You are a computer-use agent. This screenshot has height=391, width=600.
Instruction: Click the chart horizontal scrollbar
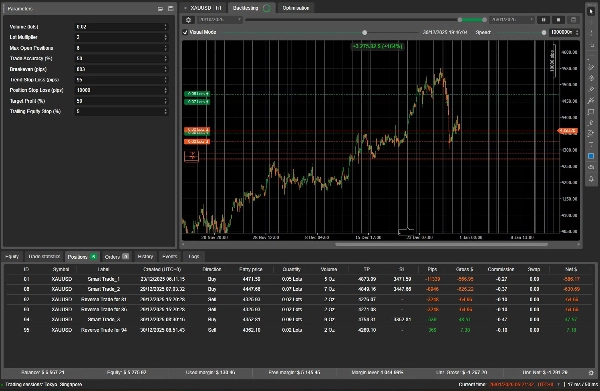click(x=441, y=244)
